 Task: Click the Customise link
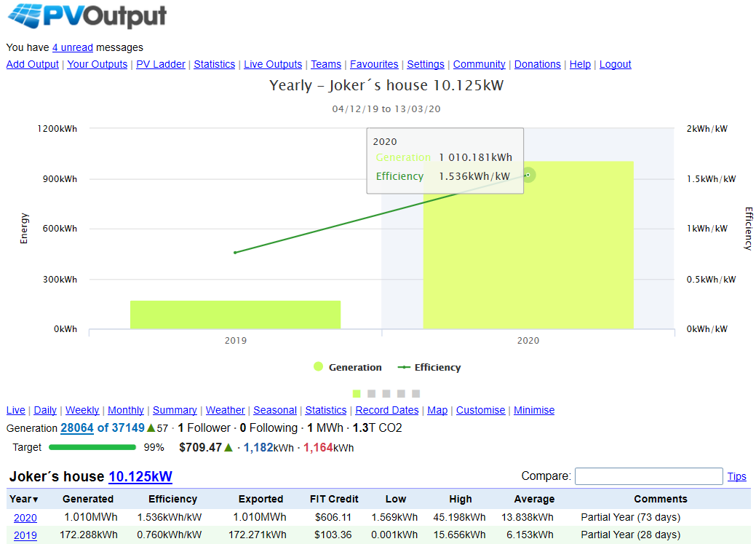point(481,410)
